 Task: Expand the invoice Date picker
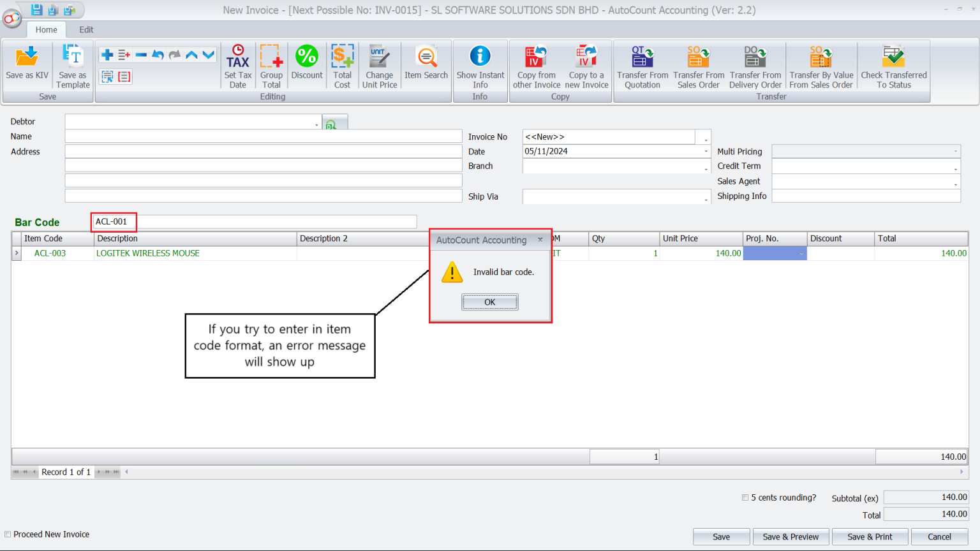point(705,151)
